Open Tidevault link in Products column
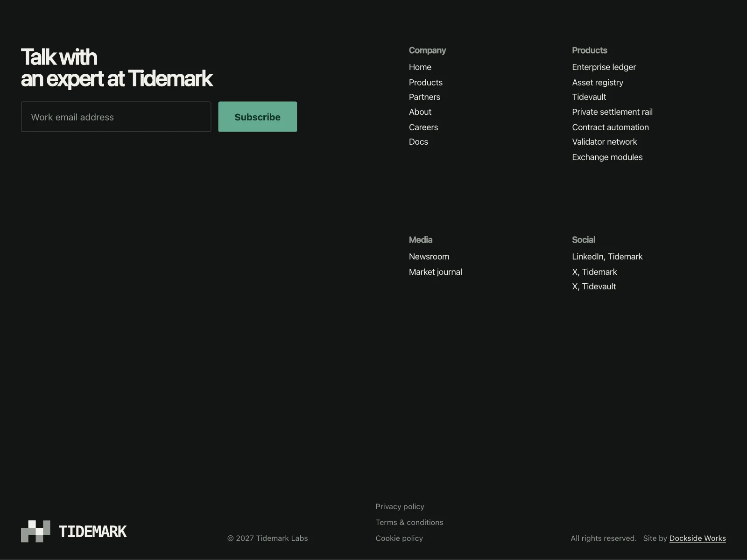 tap(589, 97)
